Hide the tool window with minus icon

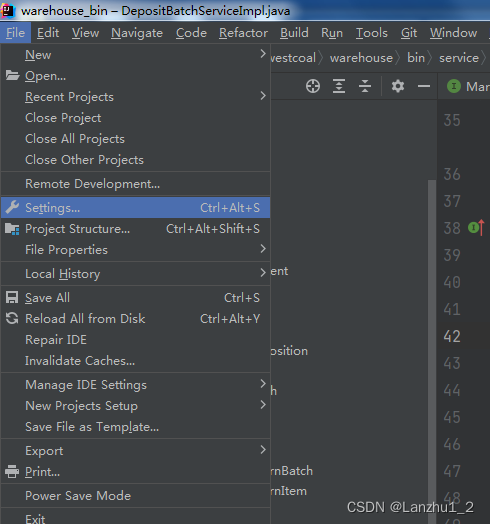[424, 86]
